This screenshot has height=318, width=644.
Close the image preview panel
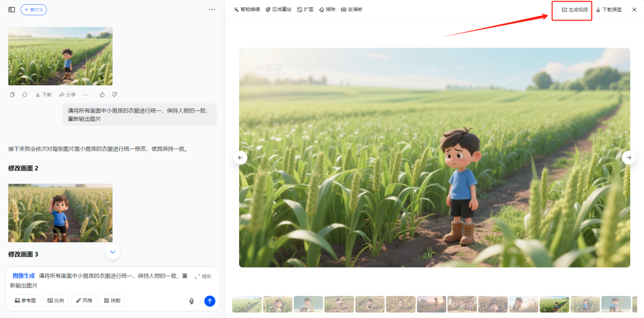click(634, 10)
